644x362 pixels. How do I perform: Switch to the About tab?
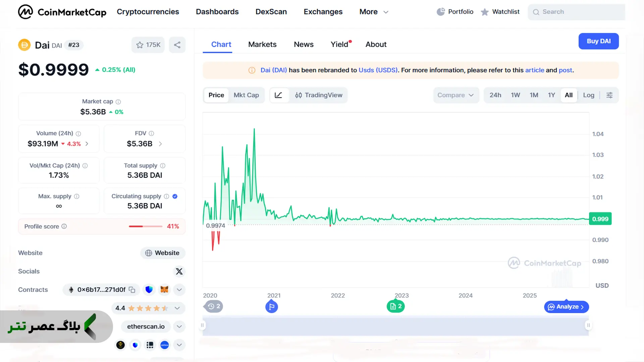point(376,44)
